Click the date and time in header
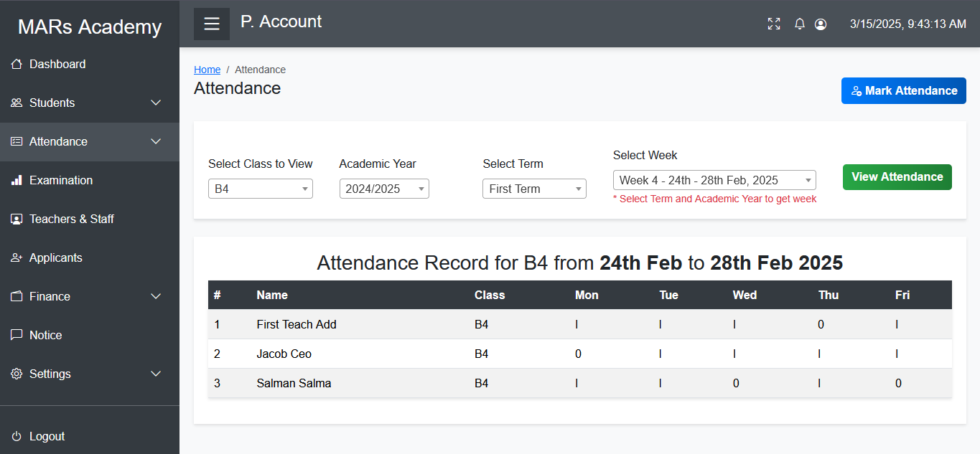The height and width of the screenshot is (454, 980). tap(908, 24)
